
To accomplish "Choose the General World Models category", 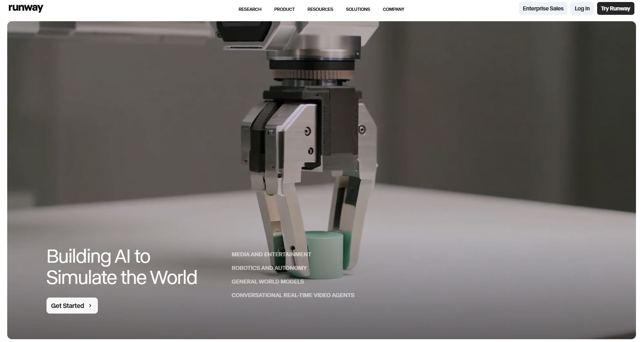I will click(x=267, y=282).
